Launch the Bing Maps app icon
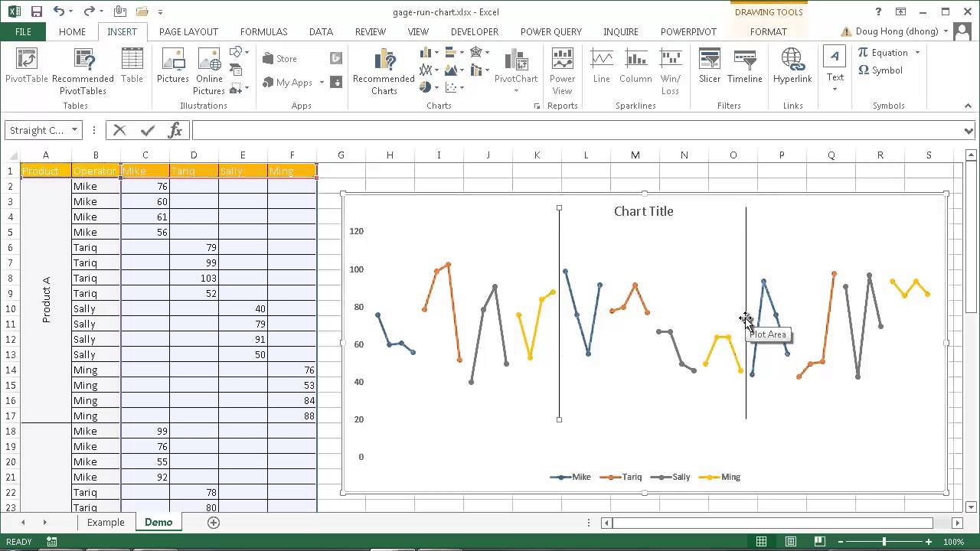The width and height of the screenshot is (980, 551). 335,59
